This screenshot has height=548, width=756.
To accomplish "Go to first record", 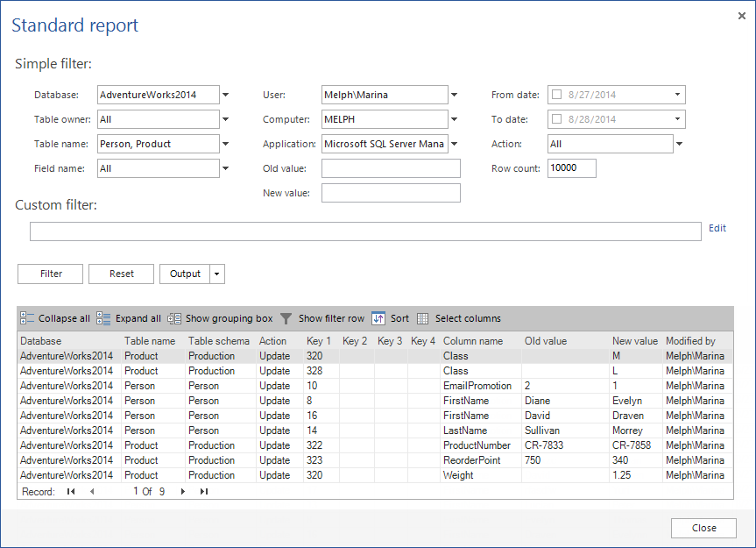I will coord(71,492).
